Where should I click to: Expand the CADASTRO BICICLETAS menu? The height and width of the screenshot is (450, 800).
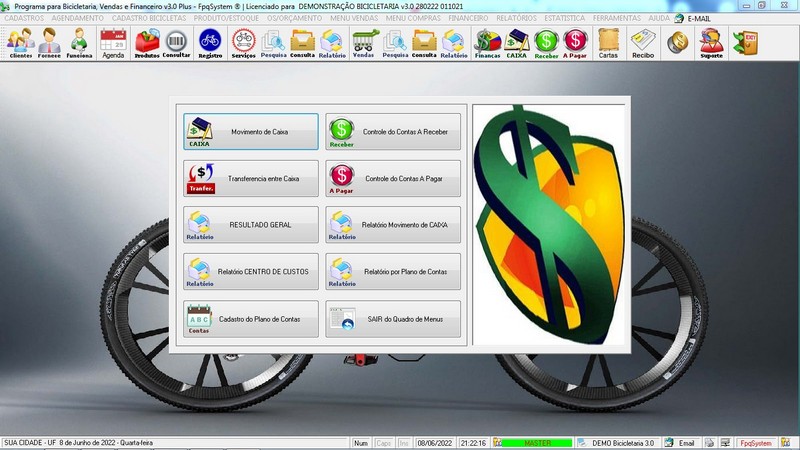click(x=149, y=18)
